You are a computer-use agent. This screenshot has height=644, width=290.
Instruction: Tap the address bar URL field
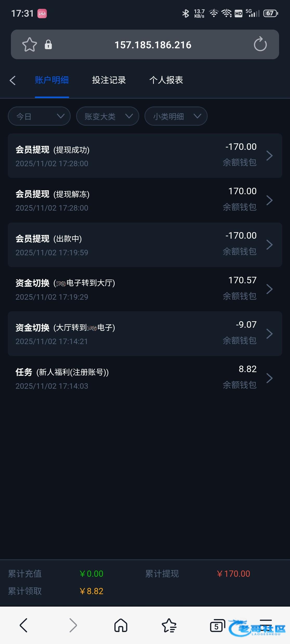(153, 45)
